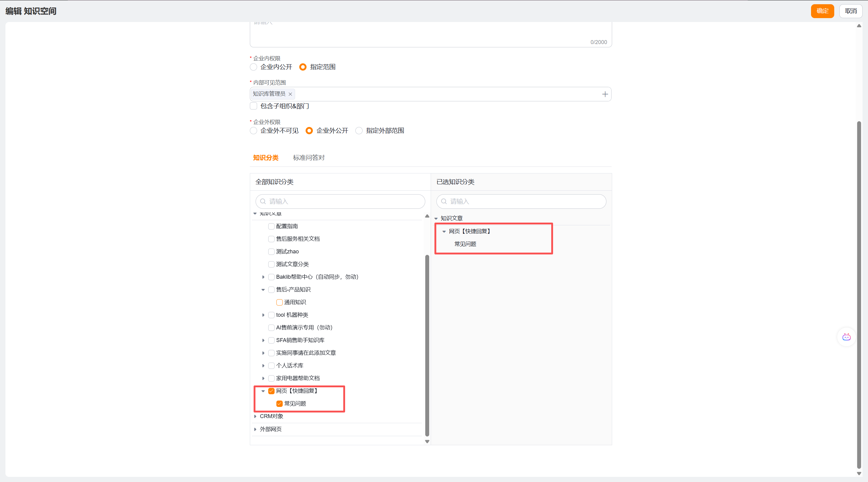Click the page scrollbar up arrow

tap(859, 26)
